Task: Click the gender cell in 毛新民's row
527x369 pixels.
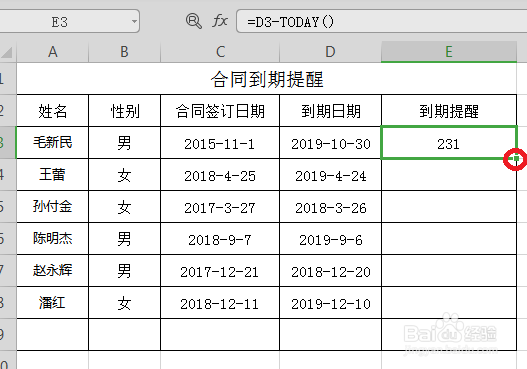Action: [x=125, y=142]
